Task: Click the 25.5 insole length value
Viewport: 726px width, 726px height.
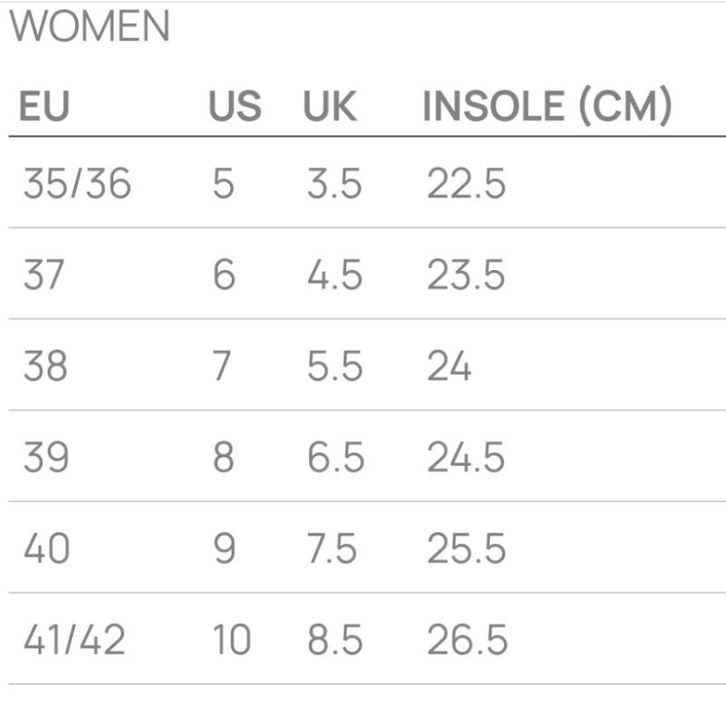Action: click(x=466, y=549)
